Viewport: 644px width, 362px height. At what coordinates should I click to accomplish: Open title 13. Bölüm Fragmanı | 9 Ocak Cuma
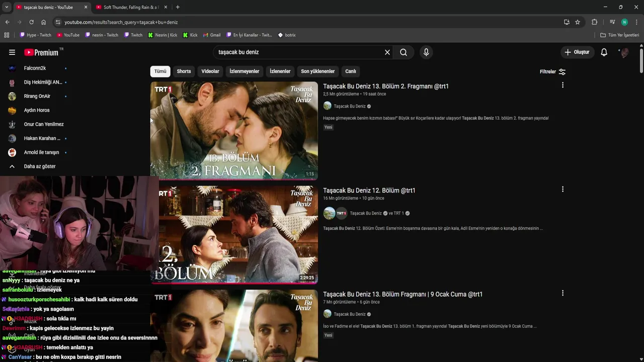pyautogui.click(x=403, y=294)
